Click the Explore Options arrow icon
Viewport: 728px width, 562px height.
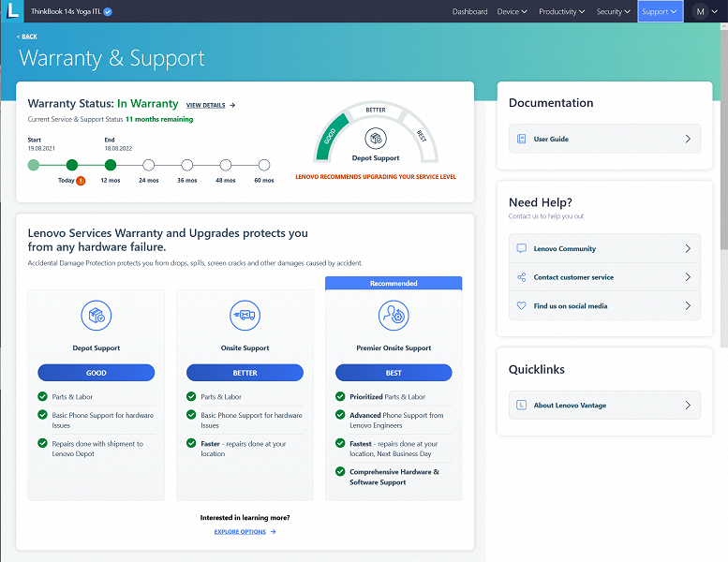(273, 532)
